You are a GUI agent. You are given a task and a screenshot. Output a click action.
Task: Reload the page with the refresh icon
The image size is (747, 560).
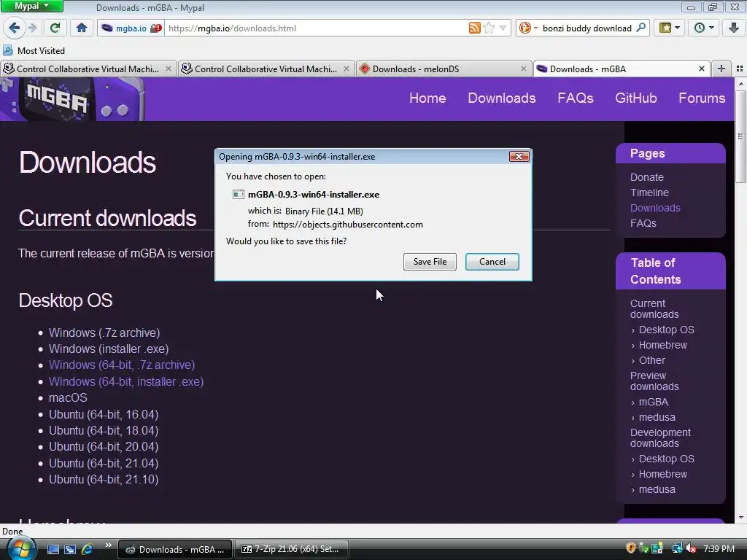[55, 28]
